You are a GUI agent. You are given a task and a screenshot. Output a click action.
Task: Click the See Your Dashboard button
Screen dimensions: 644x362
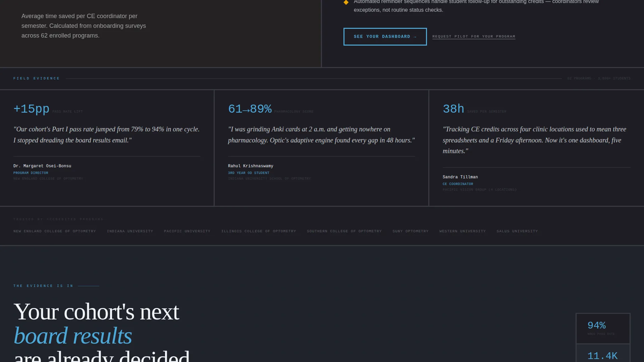click(x=385, y=37)
